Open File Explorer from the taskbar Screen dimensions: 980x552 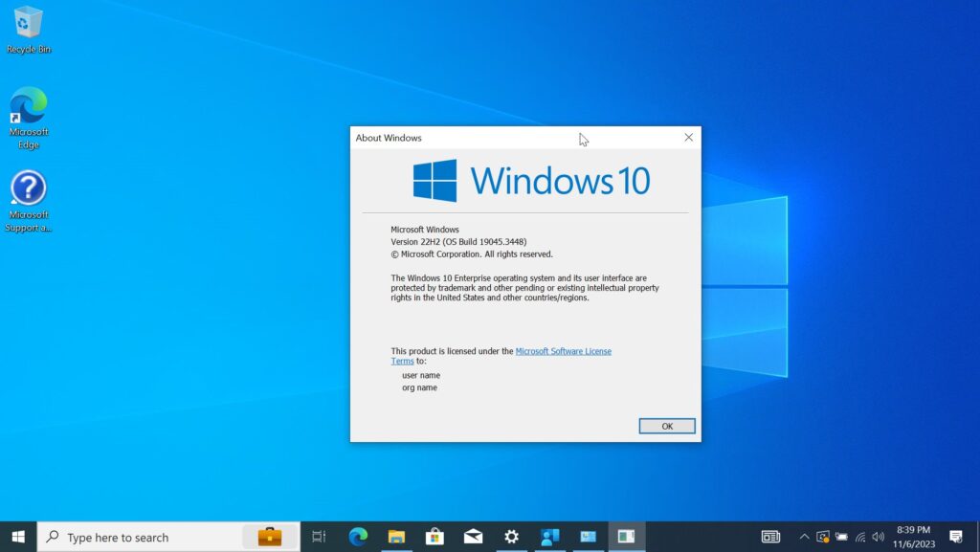click(x=395, y=537)
